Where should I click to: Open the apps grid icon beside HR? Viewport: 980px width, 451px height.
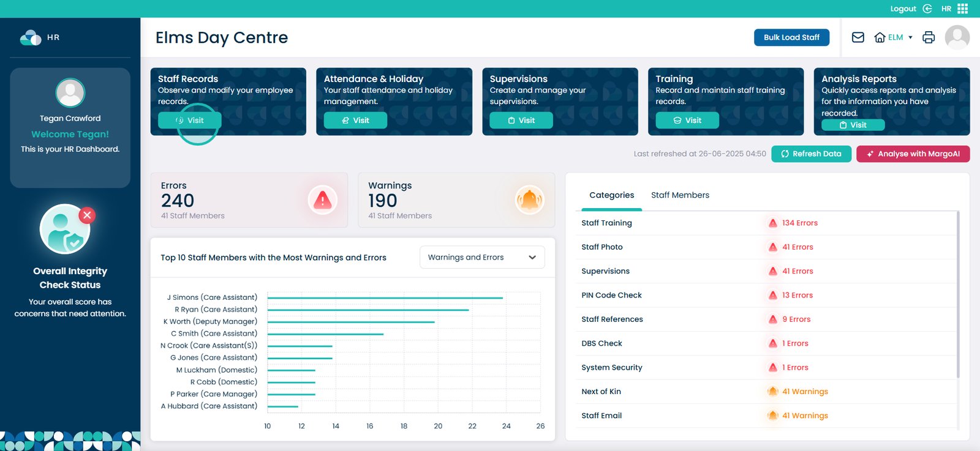point(963,9)
